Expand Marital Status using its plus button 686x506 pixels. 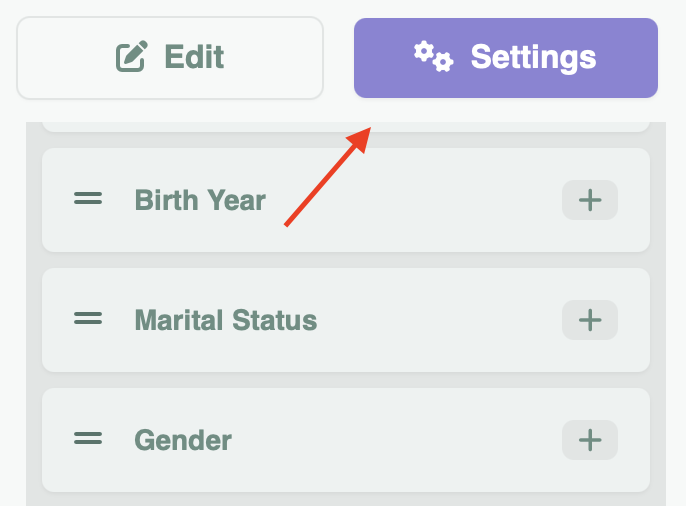[x=590, y=320]
